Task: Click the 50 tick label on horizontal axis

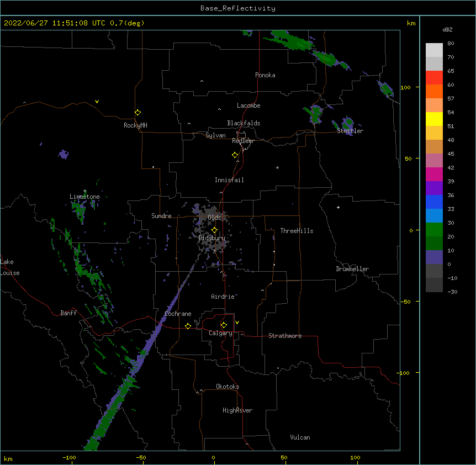Action: click(284, 457)
